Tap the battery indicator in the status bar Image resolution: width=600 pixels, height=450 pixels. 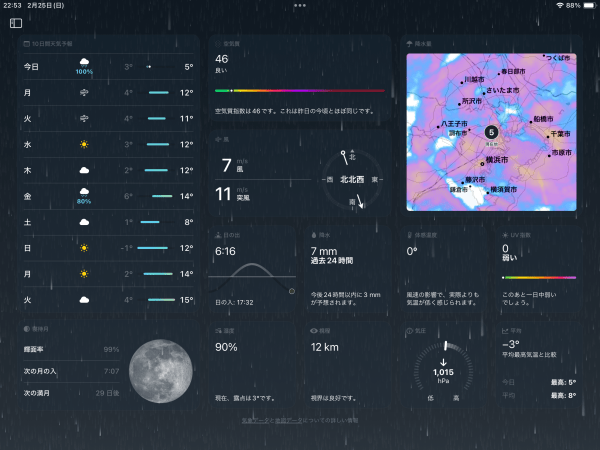pos(586,6)
